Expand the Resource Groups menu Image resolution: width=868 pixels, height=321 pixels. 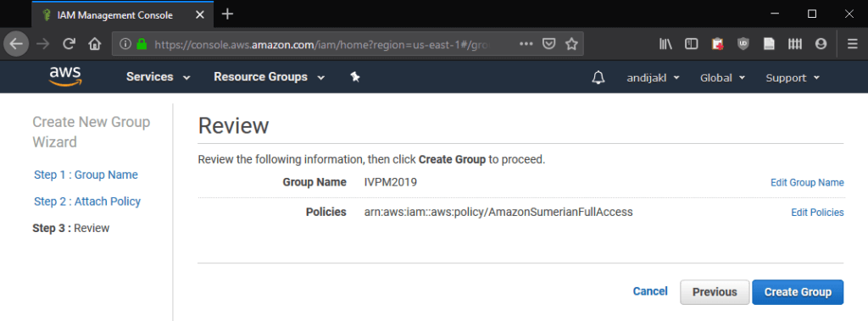point(269,77)
